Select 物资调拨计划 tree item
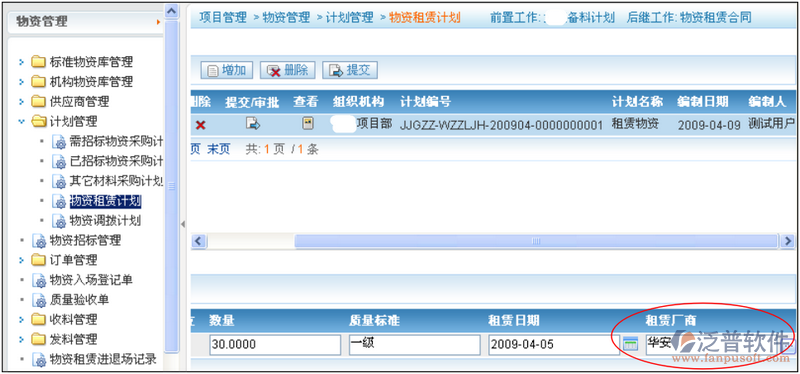Viewport: 800px width, 374px height. [x=105, y=221]
